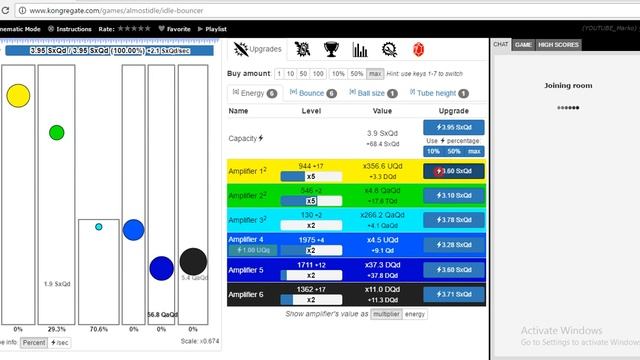Use 50% energy for Capacity

tap(453, 151)
